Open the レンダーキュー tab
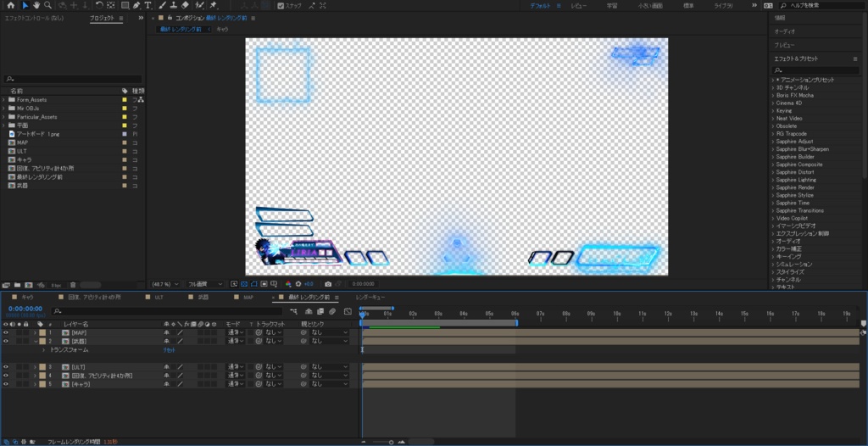The image size is (868, 446). pyautogui.click(x=370, y=297)
